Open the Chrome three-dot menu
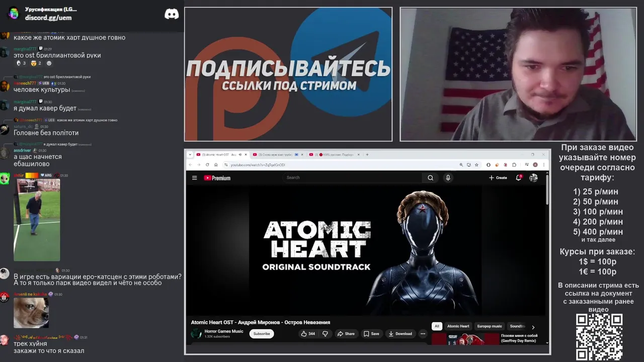The image size is (644, 362). tap(544, 165)
